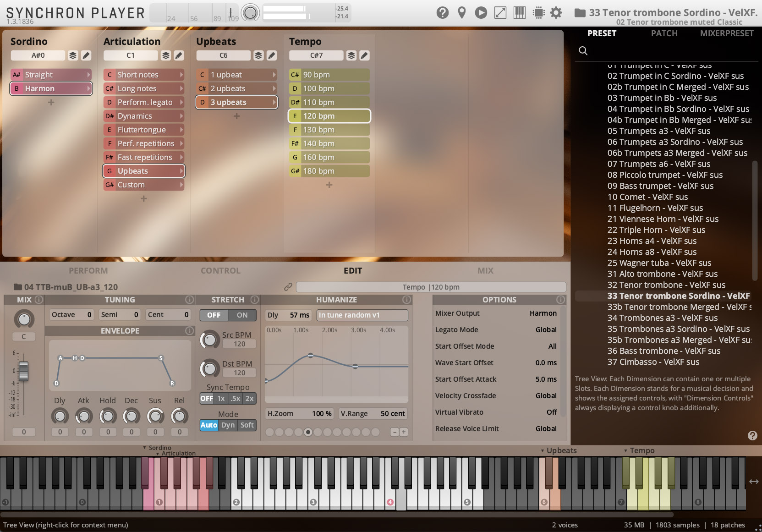The height and width of the screenshot is (532, 762).
Task: Open preset folder icon next to preset name
Action: click(x=580, y=13)
